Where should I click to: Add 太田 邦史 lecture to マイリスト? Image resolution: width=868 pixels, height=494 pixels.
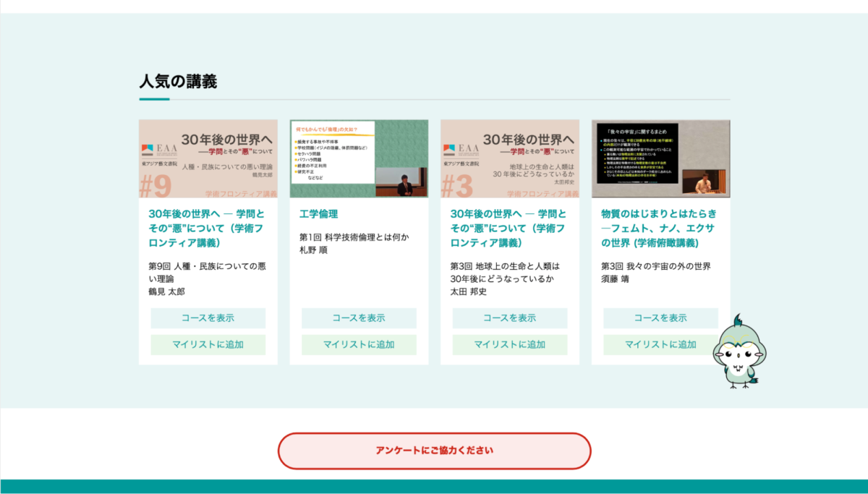(510, 344)
